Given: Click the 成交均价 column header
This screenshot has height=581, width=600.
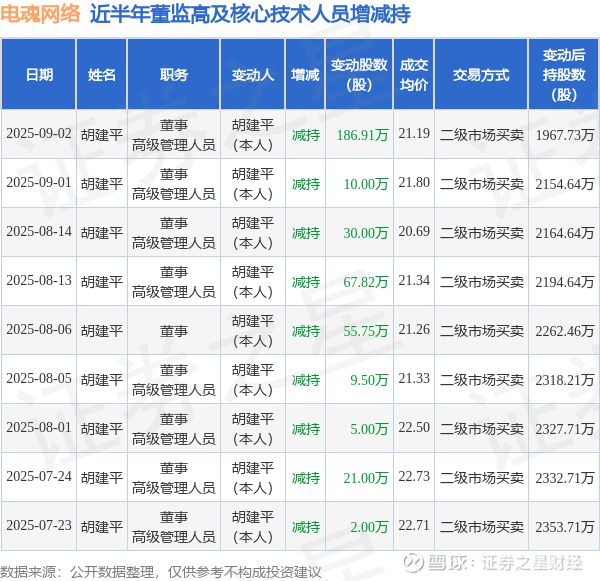Looking at the screenshot, I should pyautogui.click(x=414, y=75).
